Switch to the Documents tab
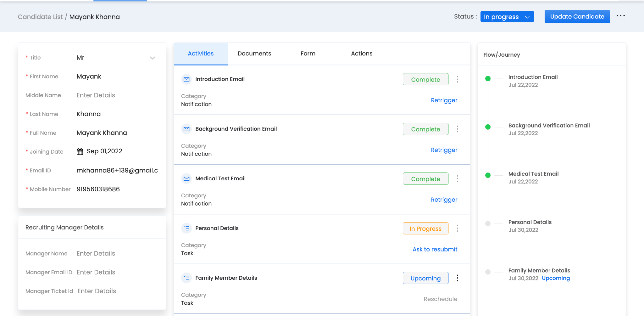Viewport: 644px width, 316px height. [x=254, y=54]
